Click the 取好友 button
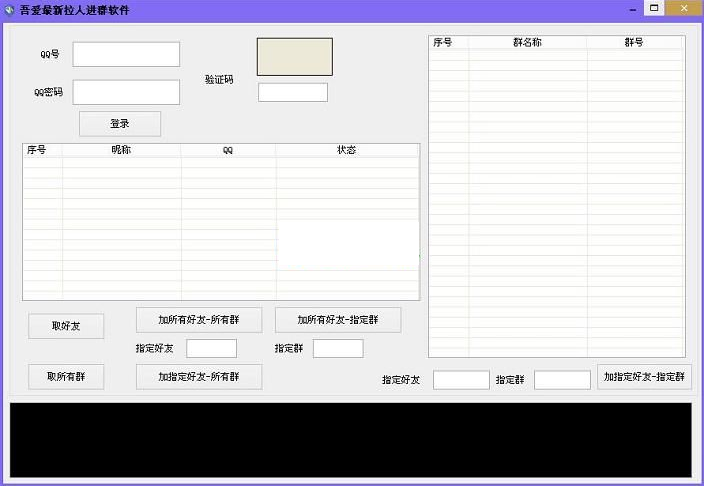The width and height of the screenshot is (704, 486). (x=66, y=326)
